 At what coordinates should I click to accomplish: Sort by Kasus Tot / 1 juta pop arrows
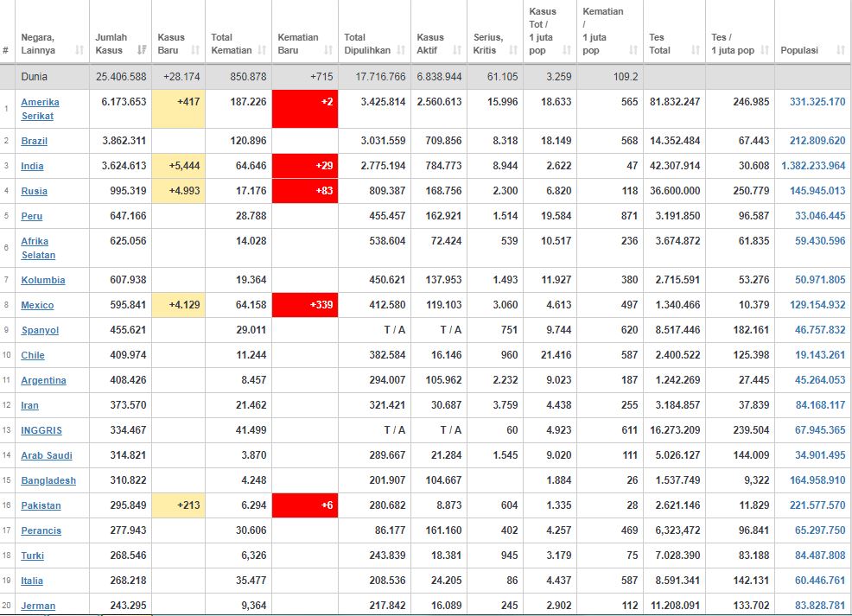tap(567, 50)
